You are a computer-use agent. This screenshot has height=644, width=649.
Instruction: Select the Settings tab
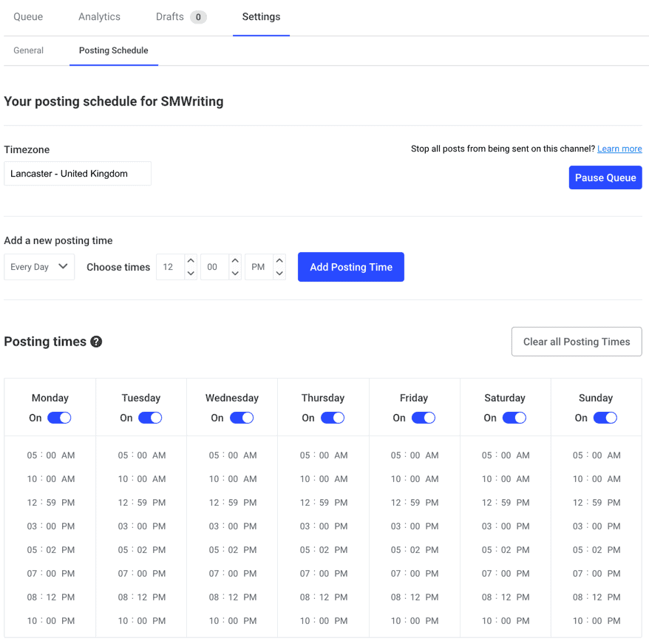tap(261, 16)
